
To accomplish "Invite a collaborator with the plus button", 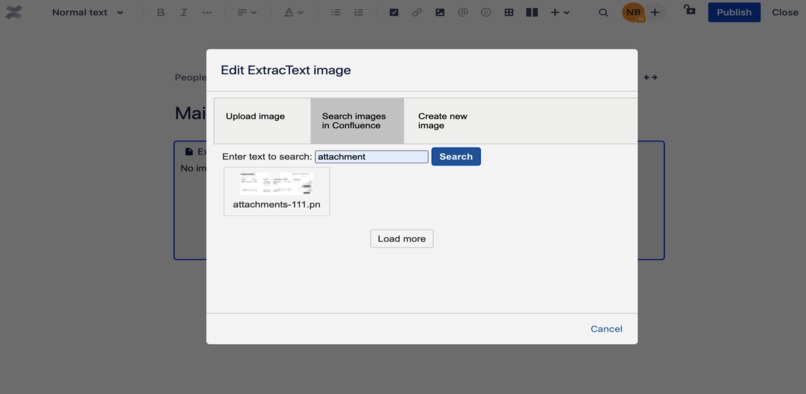I will (655, 12).
